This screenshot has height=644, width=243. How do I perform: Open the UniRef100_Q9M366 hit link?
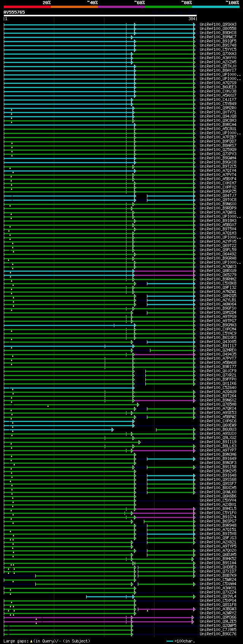(x=218, y=617)
